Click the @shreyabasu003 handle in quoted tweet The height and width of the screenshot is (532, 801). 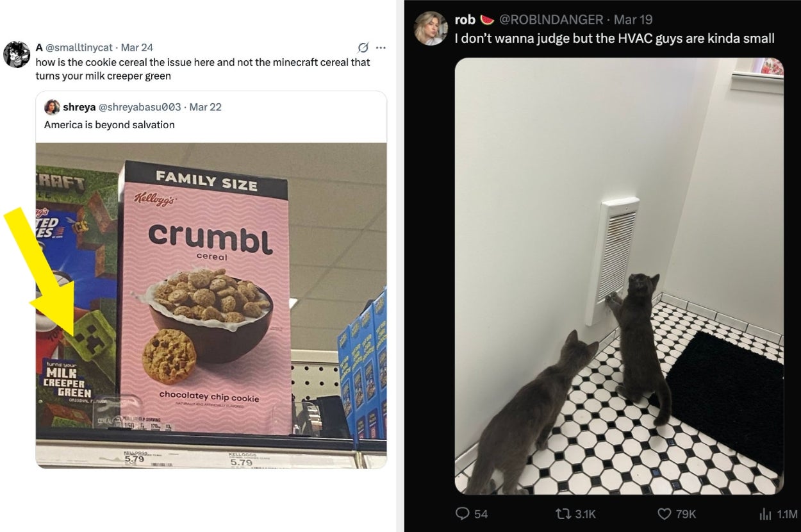pos(140,107)
